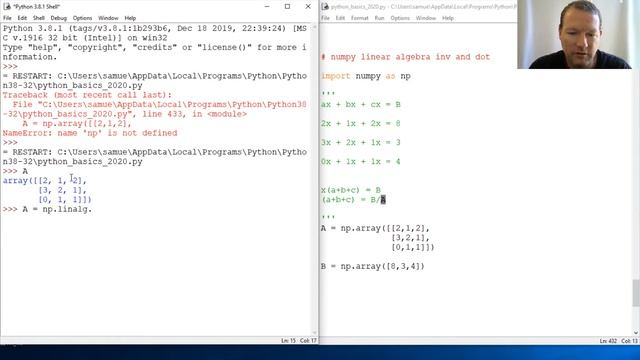This screenshot has height=360, width=640.
Task: Click the editor scrollbar down arrow
Action: (636, 333)
